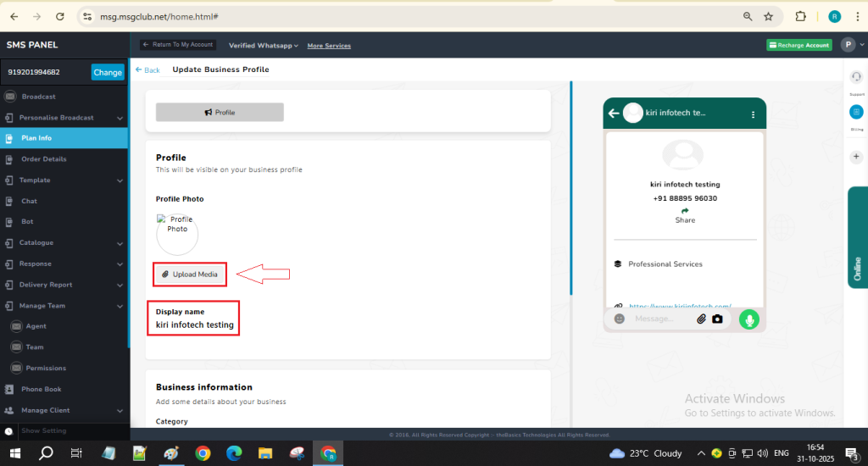This screenshot has width=868, height=466.
Task: Expand the Personalise Broadcast menu
Action: (120, 118)
